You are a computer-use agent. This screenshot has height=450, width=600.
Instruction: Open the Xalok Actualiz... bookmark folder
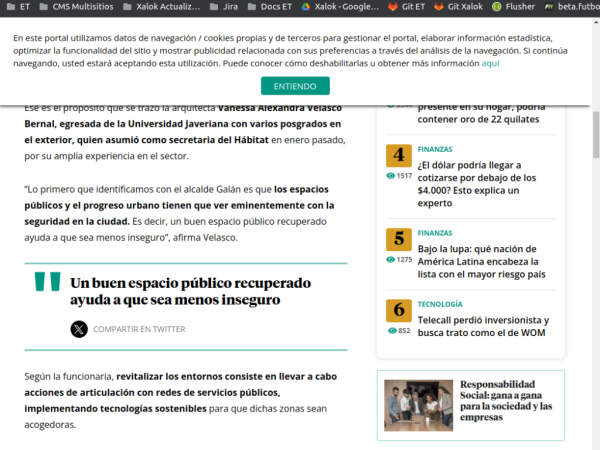coord(161,7)
